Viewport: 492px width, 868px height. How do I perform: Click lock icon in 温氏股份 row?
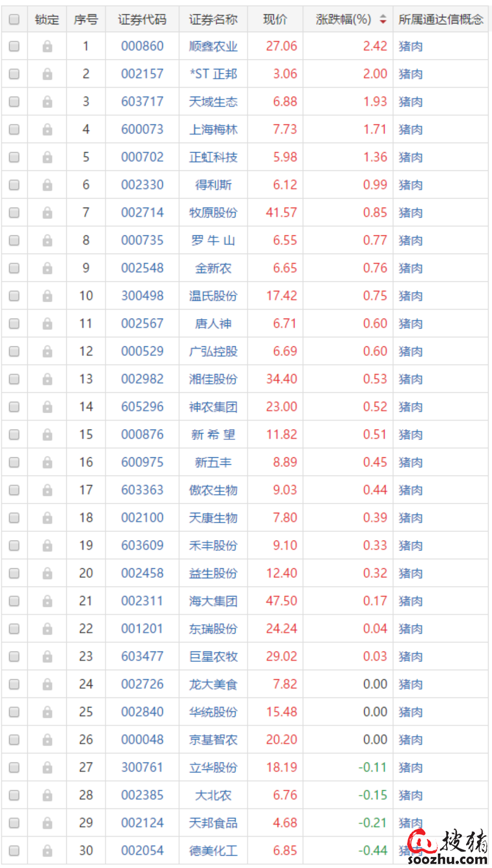click(47, 296)
